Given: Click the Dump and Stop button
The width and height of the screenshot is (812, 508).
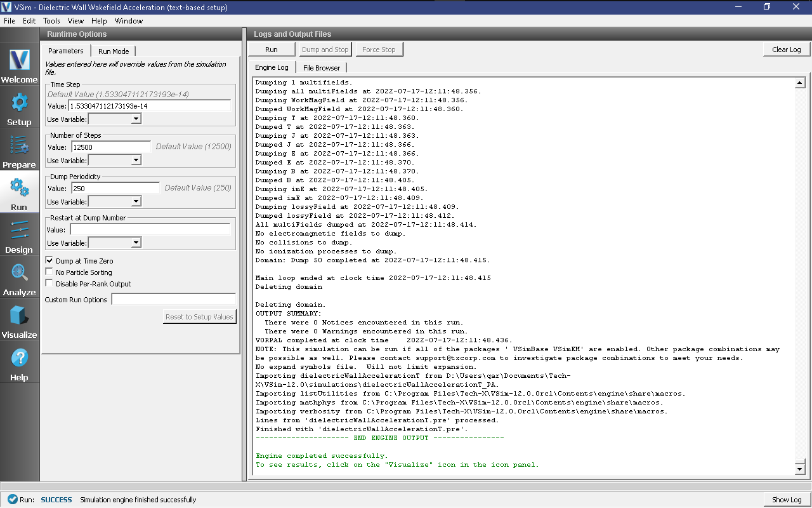Looking at the screenshot, I should coord(325,50).
